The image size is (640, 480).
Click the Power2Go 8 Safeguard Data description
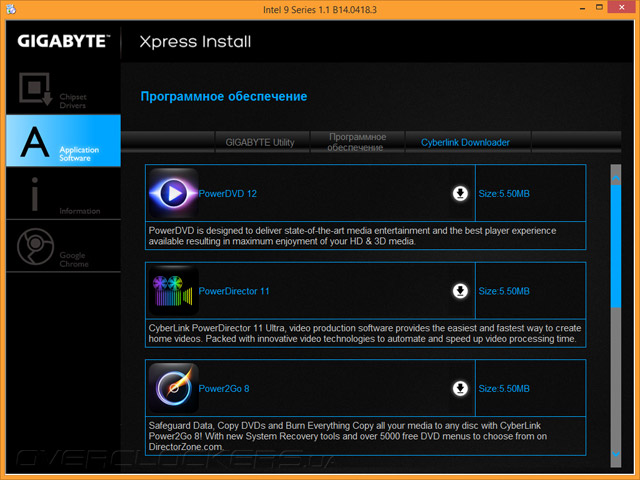[348, 436]
